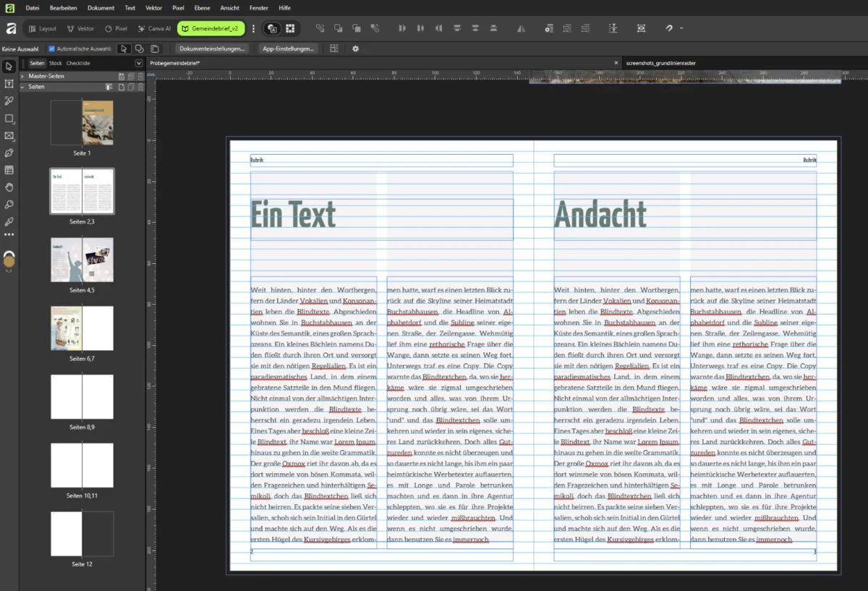Select Seiten 4,5 spread thumbnail
Viewport: 868px width, 591px height.
(x=82, y=260)
